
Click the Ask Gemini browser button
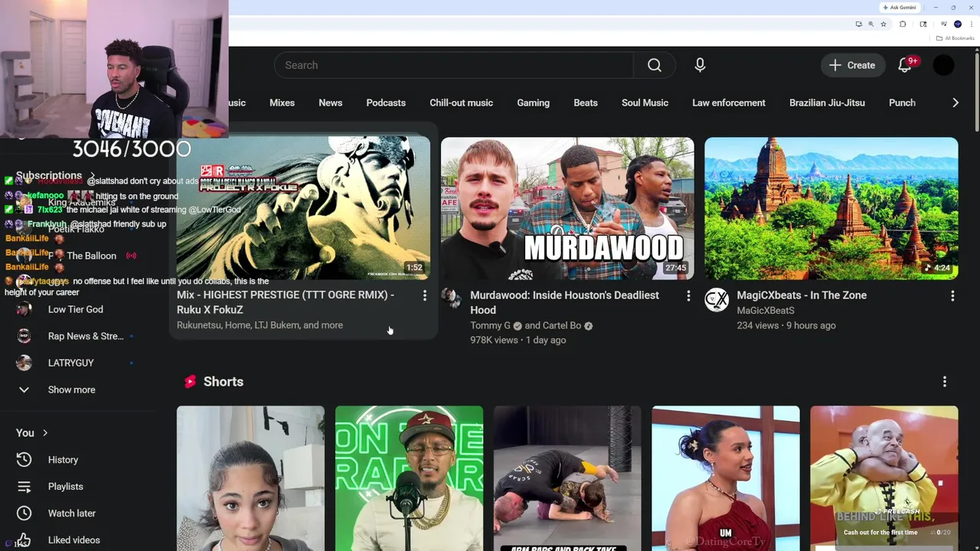[900, 8]
